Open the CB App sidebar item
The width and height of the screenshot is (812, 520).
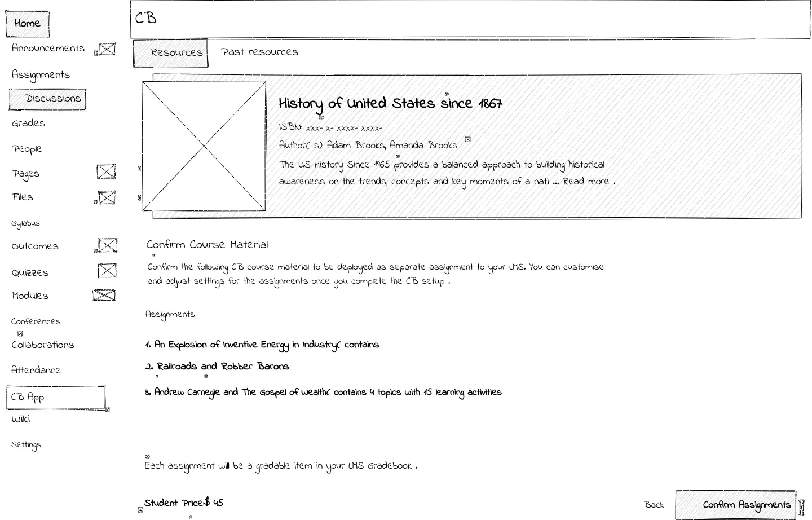coord(55,398)
